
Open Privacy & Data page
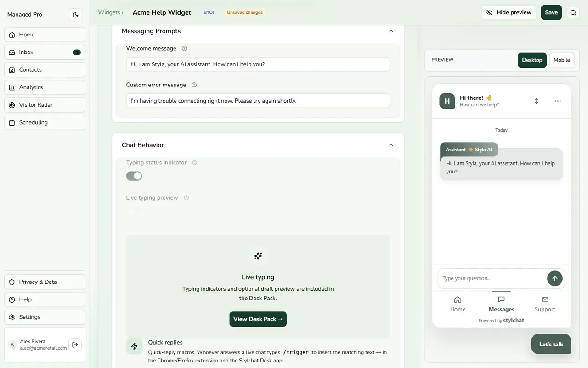coord(45,282)
